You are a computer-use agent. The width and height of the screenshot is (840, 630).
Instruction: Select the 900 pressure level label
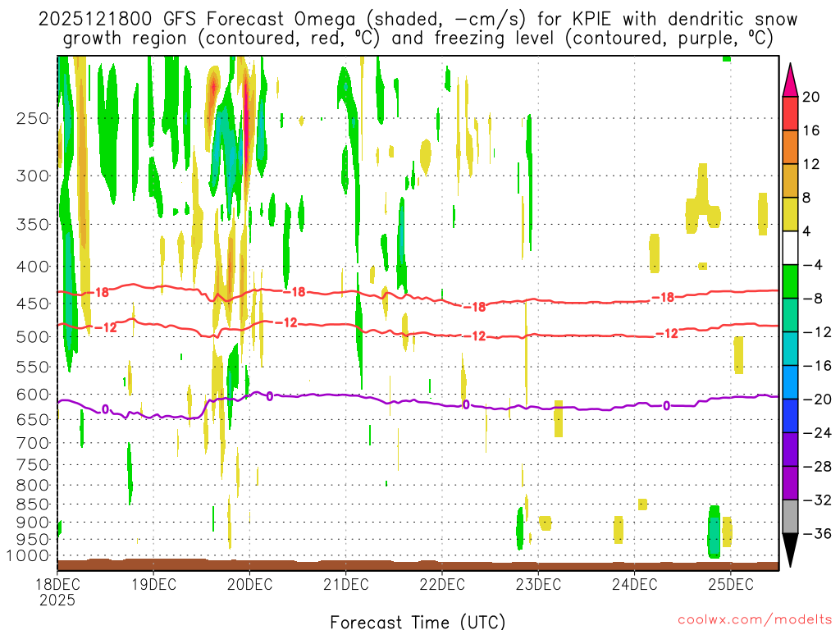point(33,523)
